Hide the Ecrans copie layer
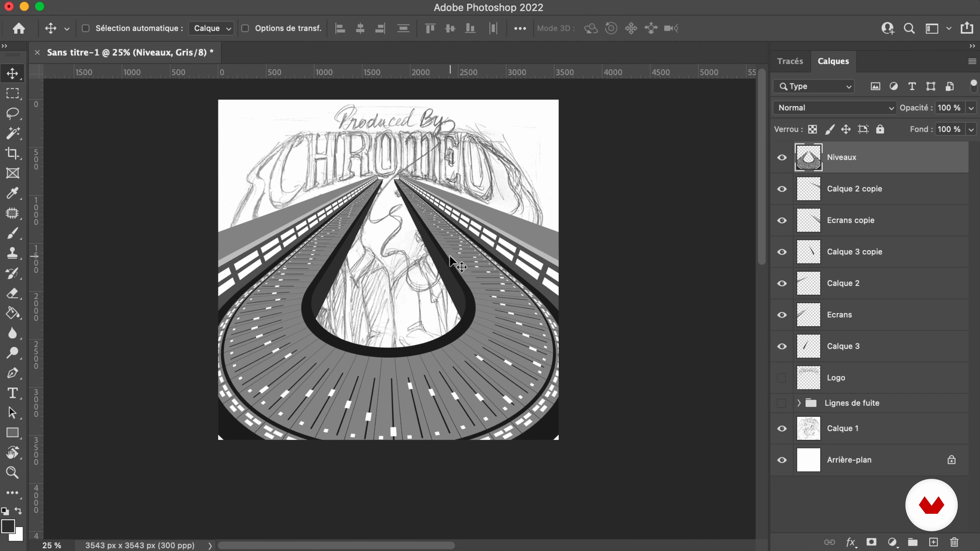This screenshot has height=551, width=980. click(782, 221)
